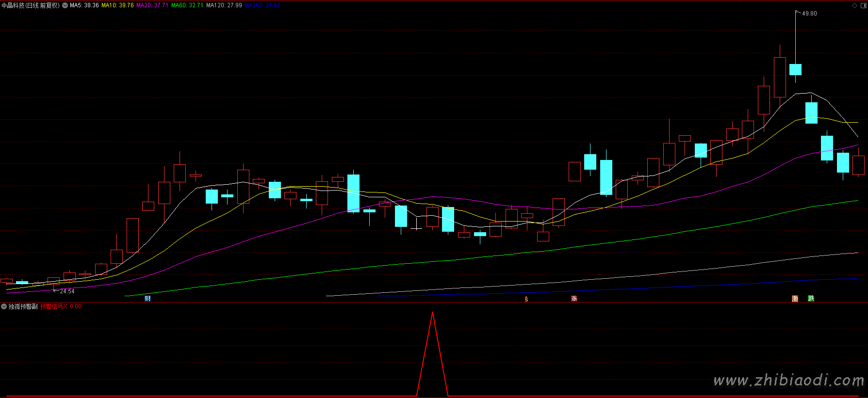Open the dropdown next to 中晶科技 title
Viewport: 868px width, 398px height.
click(x=65, y=5)
